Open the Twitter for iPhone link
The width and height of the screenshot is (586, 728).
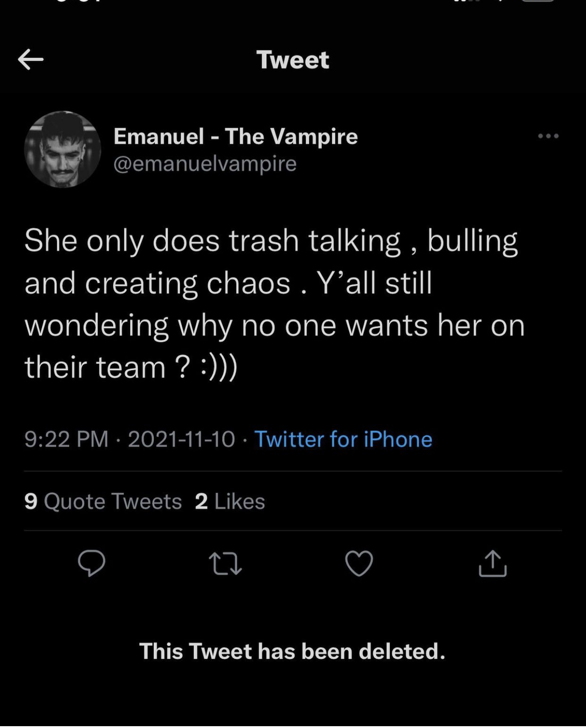click(343, 439)
